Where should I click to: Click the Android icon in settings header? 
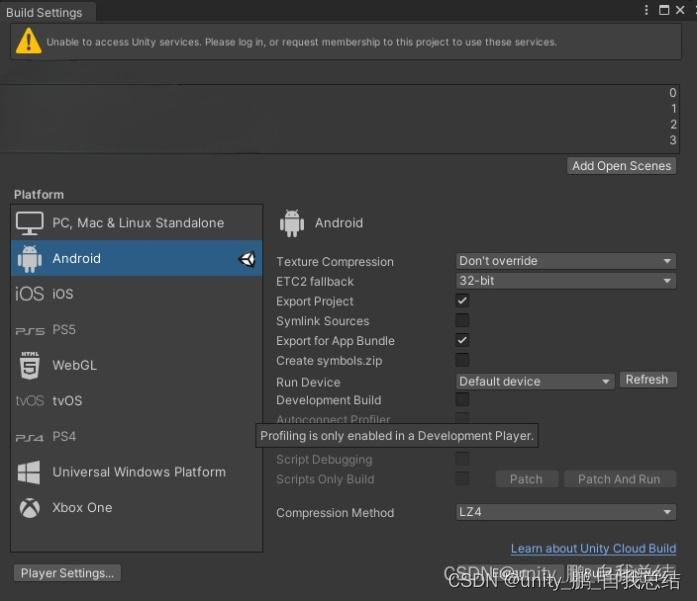pos(292,223)
